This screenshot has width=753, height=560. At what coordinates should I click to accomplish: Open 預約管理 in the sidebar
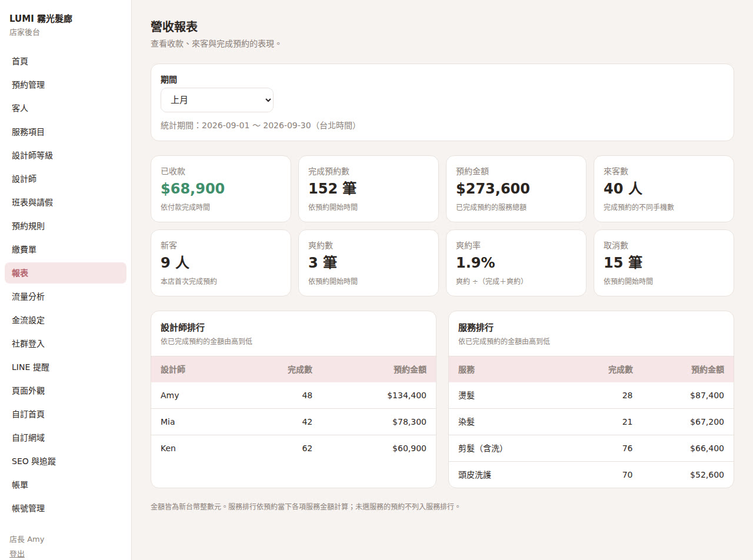pos(65,85)
